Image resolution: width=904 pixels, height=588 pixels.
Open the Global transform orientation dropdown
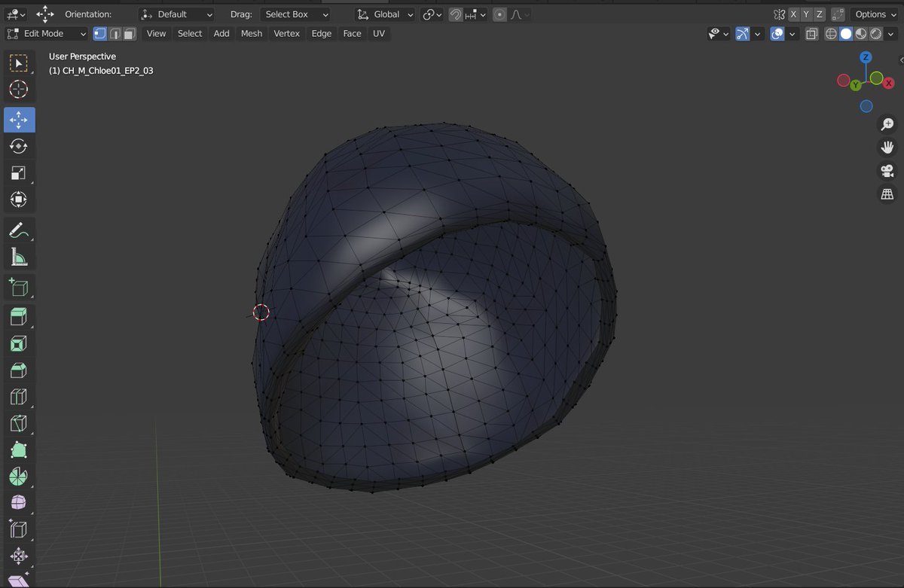[x=385, y=14]
